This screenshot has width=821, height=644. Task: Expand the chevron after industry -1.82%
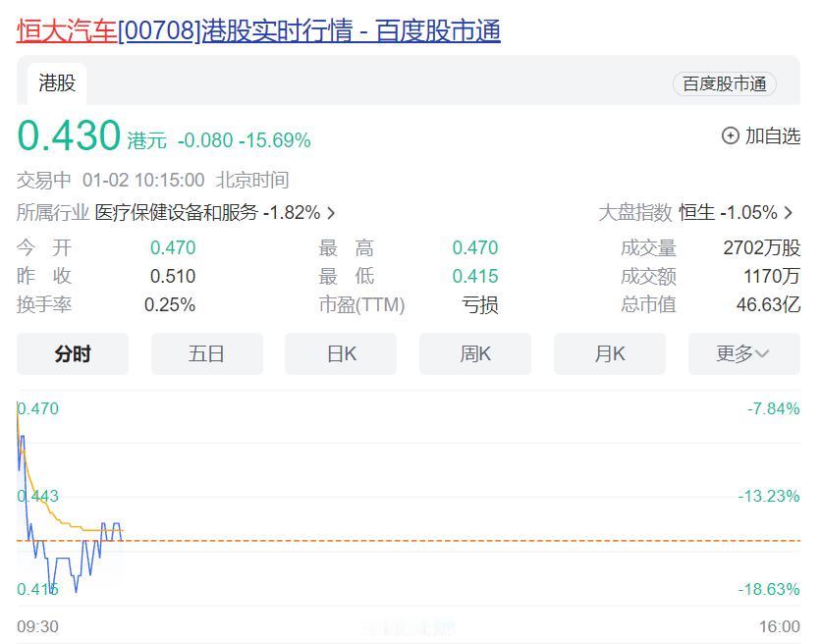coord(331,213)
